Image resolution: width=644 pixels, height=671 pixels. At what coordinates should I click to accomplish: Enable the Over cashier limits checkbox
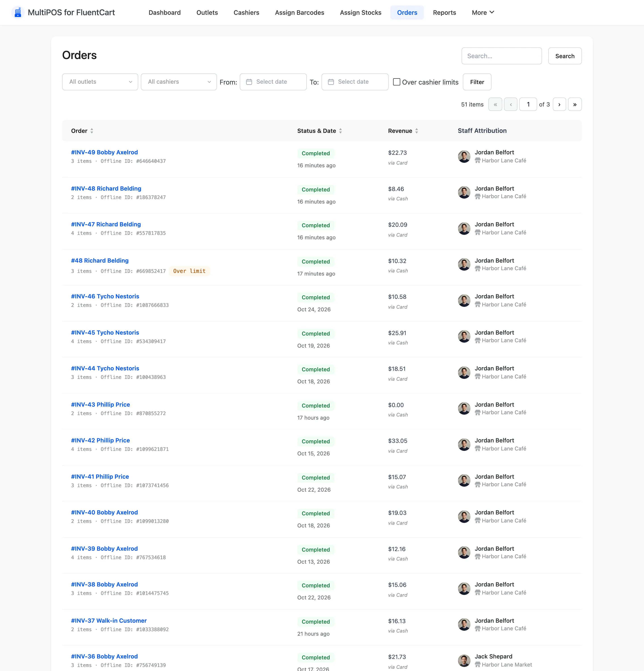[397, 82]
